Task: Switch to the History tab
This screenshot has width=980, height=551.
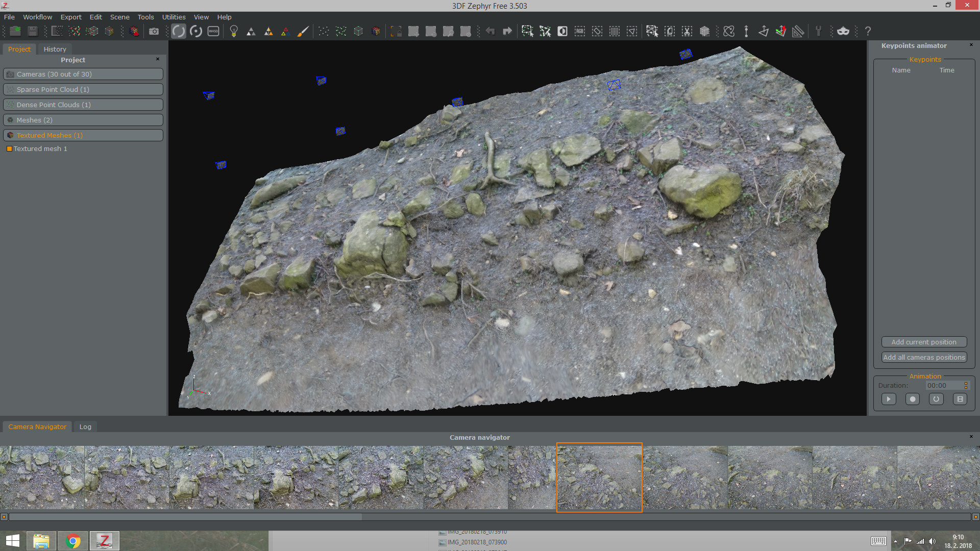Action: [55, 49]
